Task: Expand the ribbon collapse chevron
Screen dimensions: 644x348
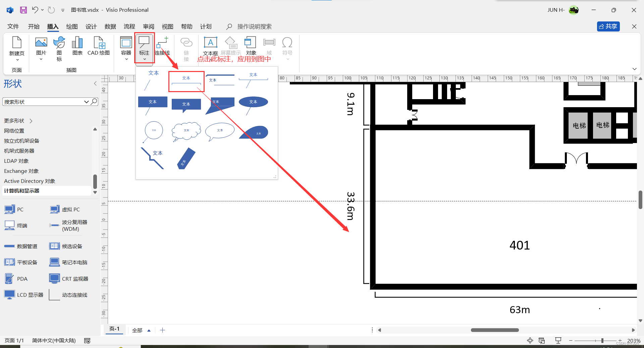Action: tap(634, 69)
